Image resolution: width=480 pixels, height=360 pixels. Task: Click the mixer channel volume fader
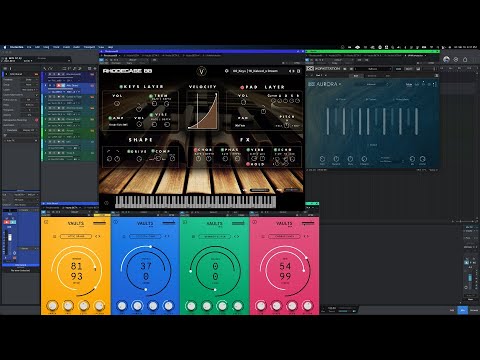[x=10, y=237]
